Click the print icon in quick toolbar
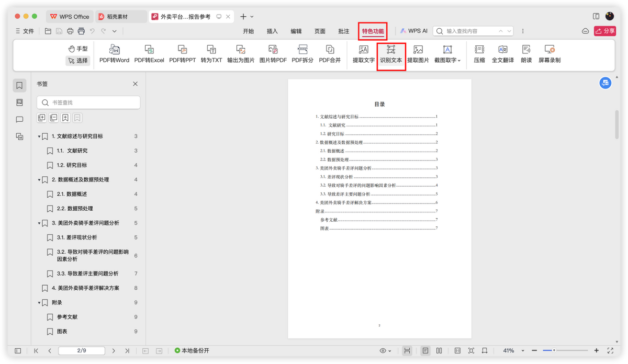628x364 pixels. click(x=70, y=31)
